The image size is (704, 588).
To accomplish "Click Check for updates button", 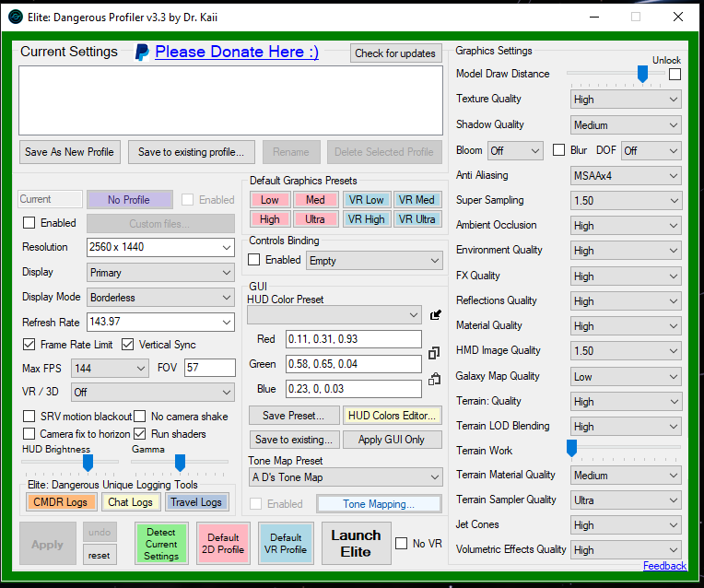I will [x=395, y=53].
